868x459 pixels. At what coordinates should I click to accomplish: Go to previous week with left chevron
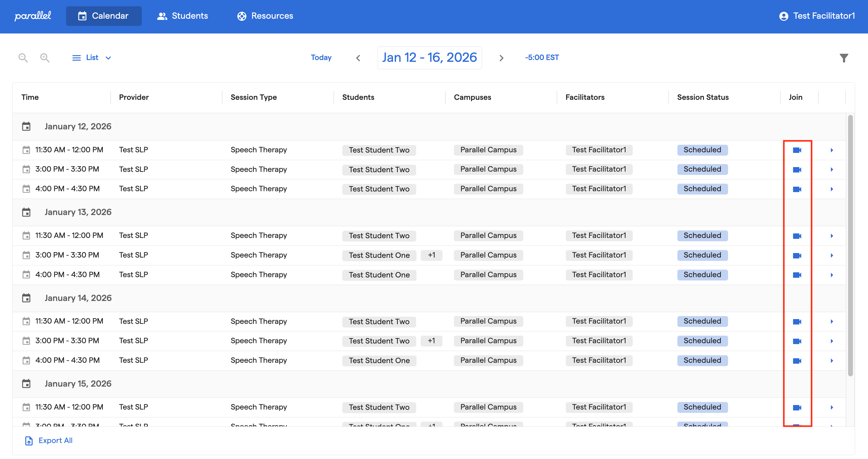click(x=358, y=58)
